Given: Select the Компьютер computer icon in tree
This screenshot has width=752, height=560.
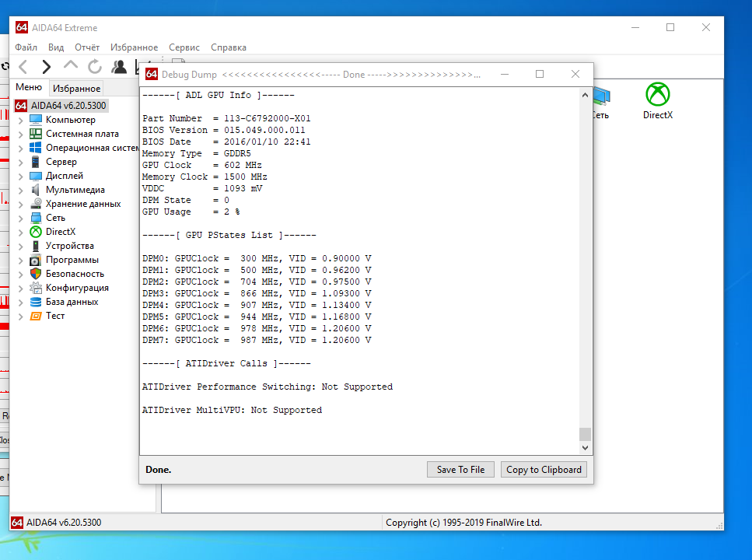Looking at the screenshot, I should pyautogui.click(x=36, y=120).
